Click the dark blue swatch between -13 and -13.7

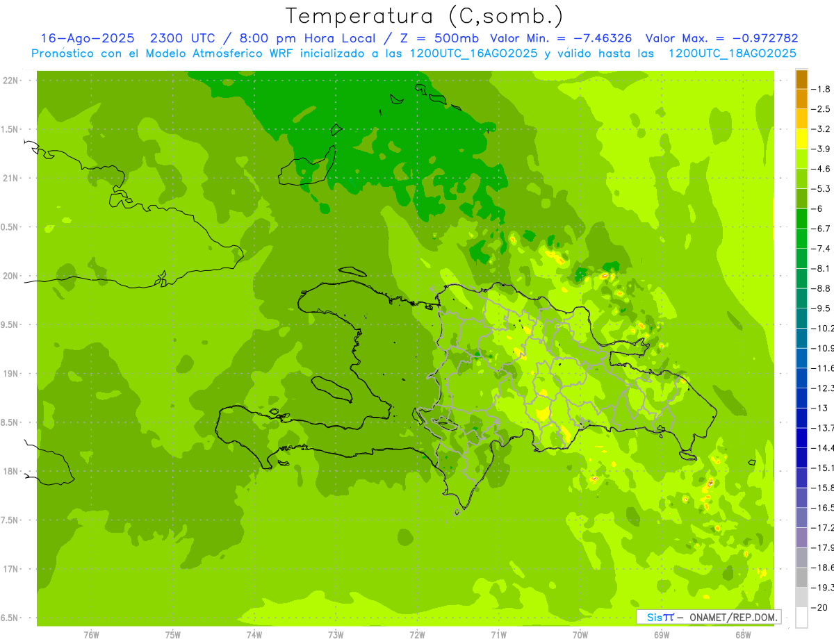[801, 418]
